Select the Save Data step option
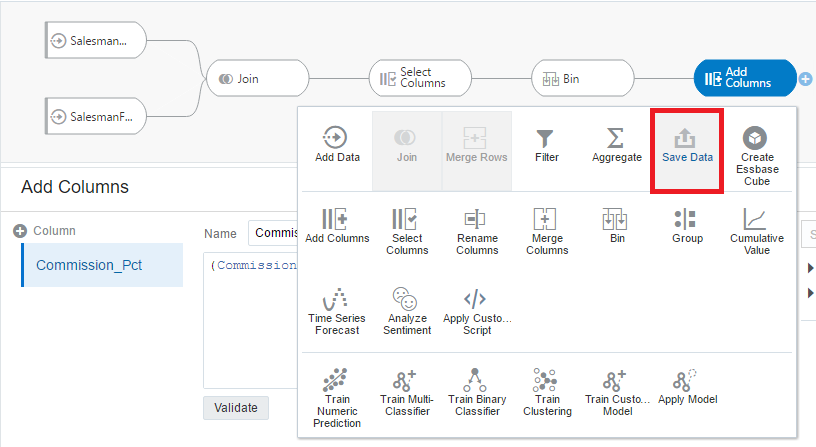816x447 pixels. pyautogui.click(x=687, y=151)
